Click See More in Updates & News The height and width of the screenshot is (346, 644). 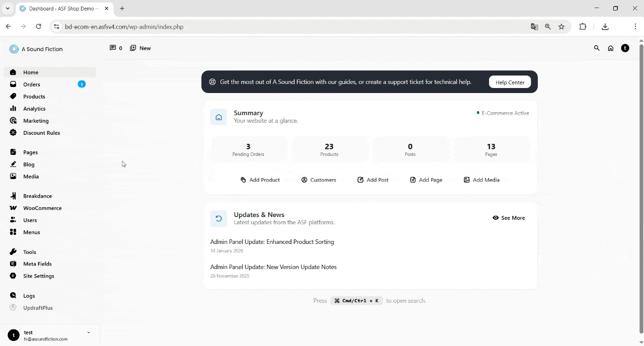pos(509,218)
